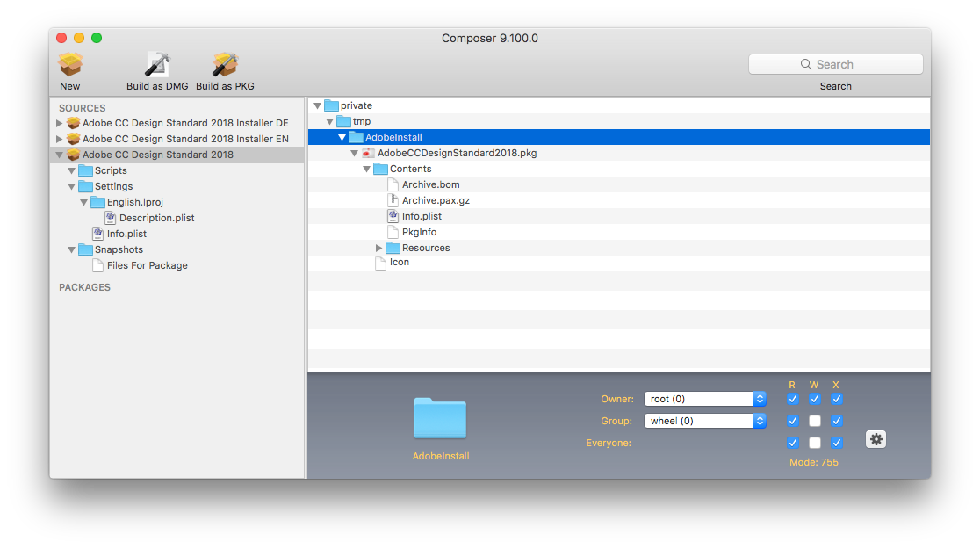The height and width of the screenshot is (549, 980).
Task: Collapse the Adobe CC Design Standard 2018 source
Action: [x=60, y=155]
